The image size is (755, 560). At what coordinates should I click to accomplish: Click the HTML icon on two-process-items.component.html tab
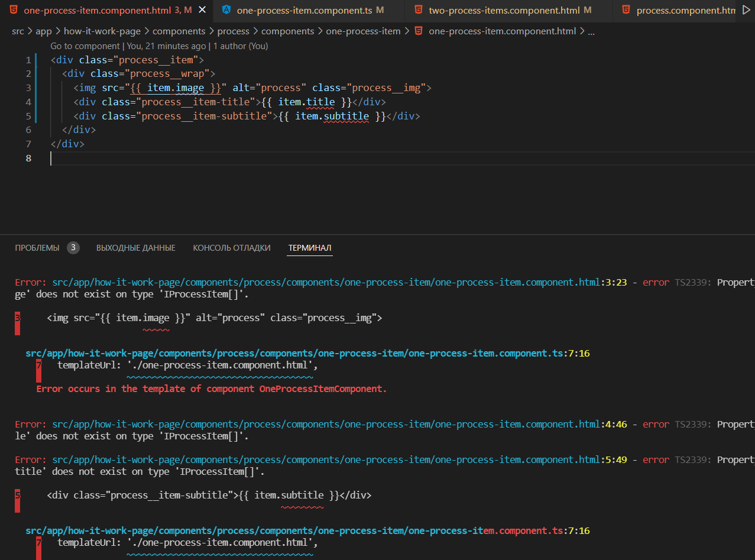point(418,10)
